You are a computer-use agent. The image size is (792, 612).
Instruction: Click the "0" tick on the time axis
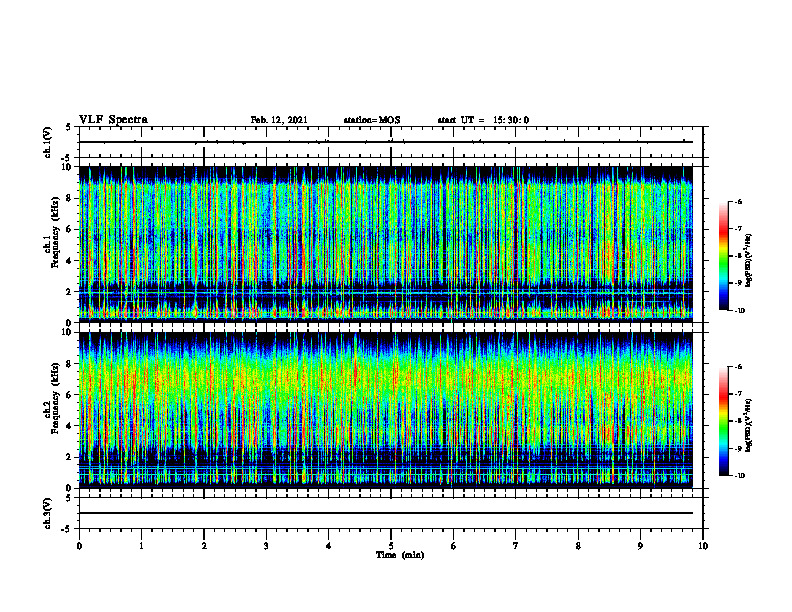[79, 546]
